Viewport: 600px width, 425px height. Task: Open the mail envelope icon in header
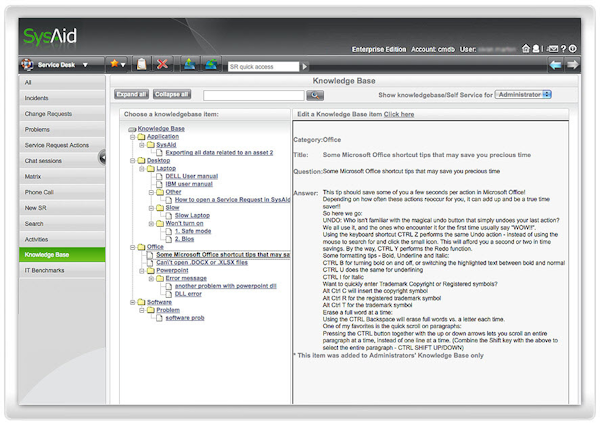pyautogui.click(x=553, y=49)
